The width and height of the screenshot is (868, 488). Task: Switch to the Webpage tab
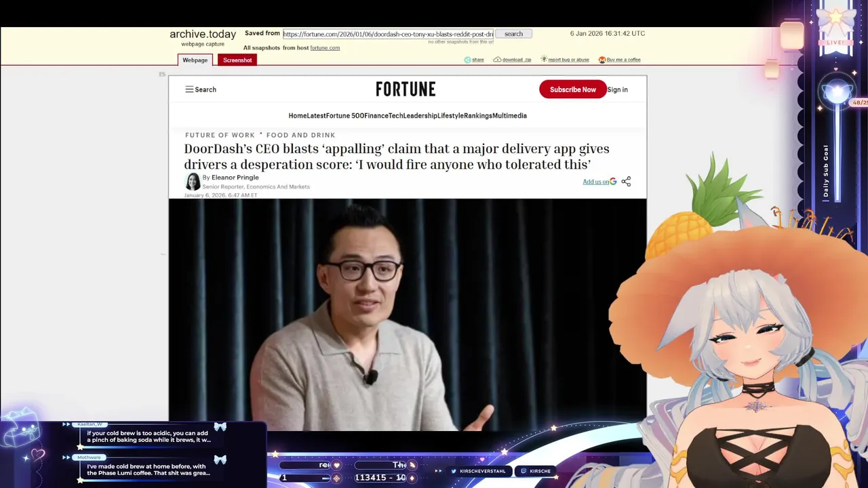(x=195, y=60)
